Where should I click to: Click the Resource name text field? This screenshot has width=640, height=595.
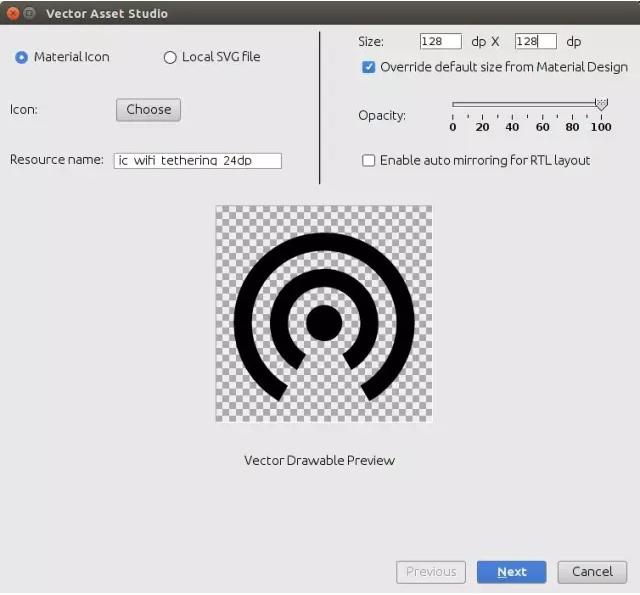coord(198,161)
